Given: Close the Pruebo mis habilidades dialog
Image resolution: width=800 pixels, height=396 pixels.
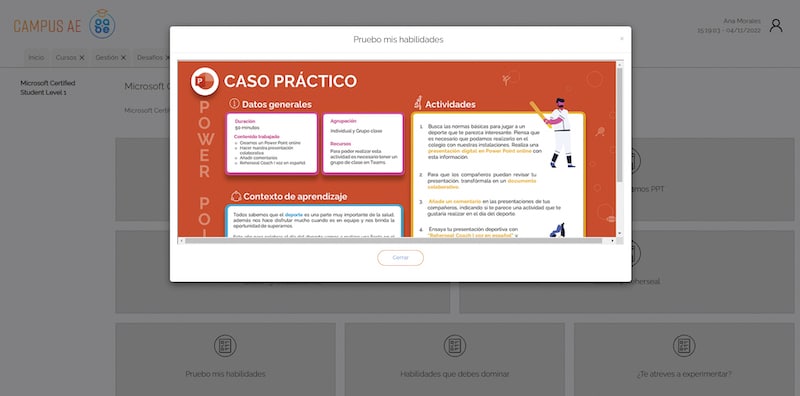Looking at the screenshot, I should (x=621, y=39).
